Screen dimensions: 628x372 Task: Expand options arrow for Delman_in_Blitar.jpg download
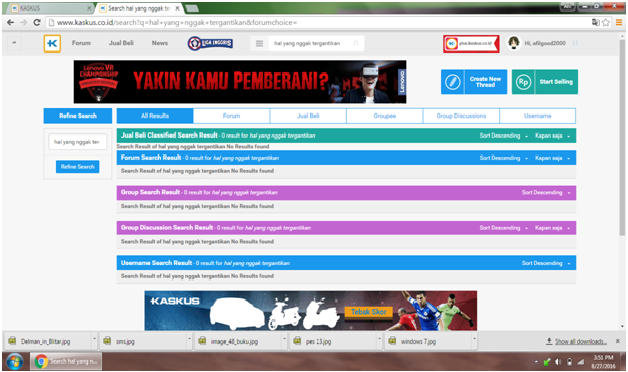(95, 339)
